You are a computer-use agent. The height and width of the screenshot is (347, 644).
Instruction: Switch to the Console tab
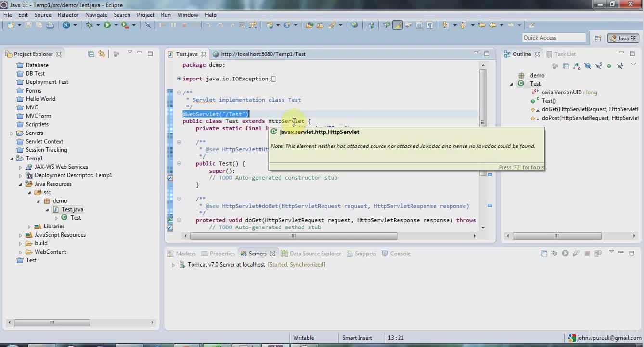pyautogui.click(x=396, y=254)
